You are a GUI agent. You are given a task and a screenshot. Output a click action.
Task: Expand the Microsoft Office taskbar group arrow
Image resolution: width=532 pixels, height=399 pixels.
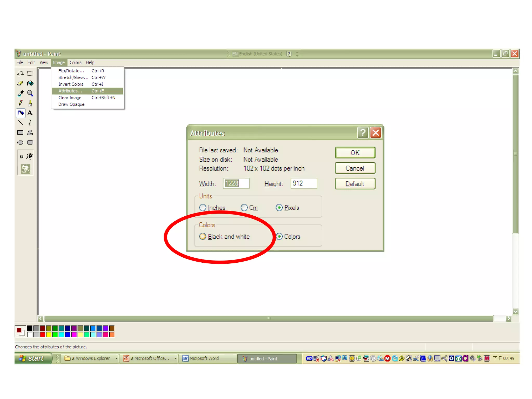[x=176, y=358]
